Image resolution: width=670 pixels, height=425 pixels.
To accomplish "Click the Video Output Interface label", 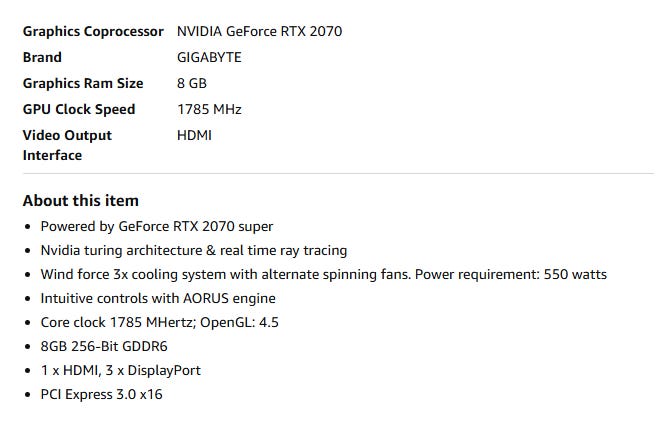I will point(67,145).
